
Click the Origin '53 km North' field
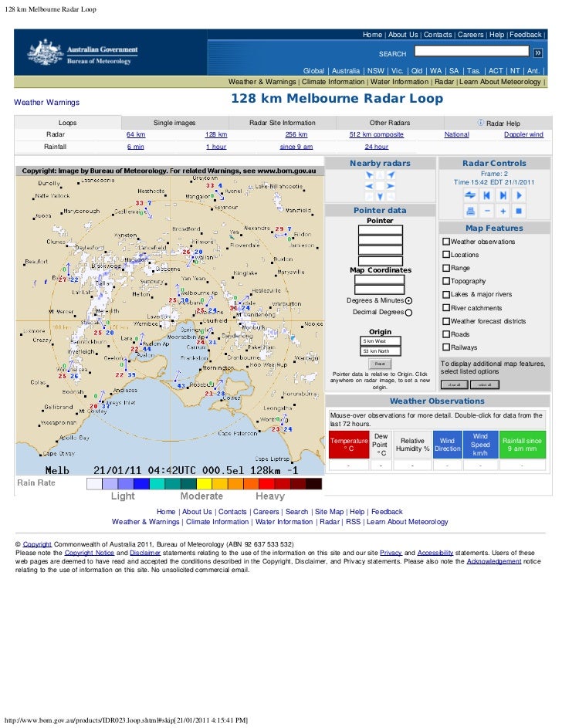(380, 351)
